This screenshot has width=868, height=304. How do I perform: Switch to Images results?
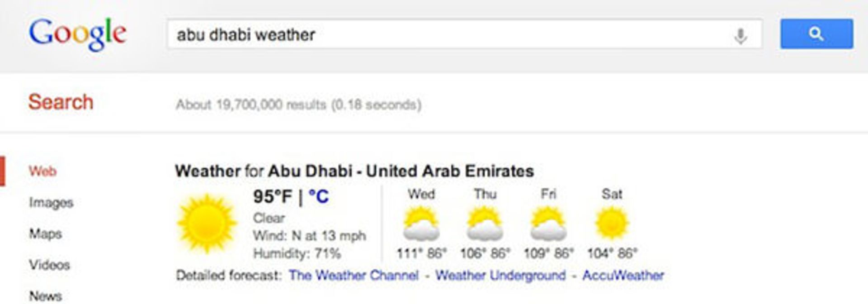(x=51, y=202)
